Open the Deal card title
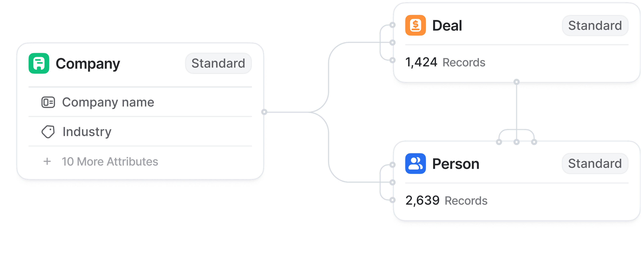The image size is (644, 266). coord(447,26)
